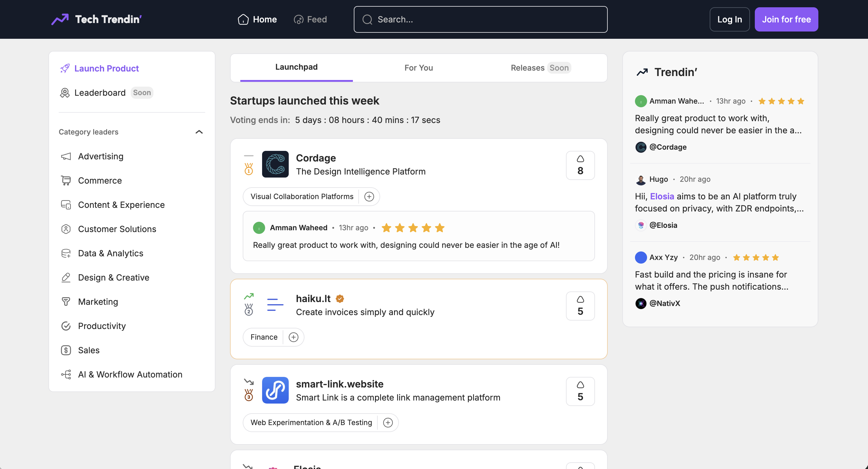Click the Finance category tag
The width and height of the screenshot is (868, 469).
pos(264,337)
